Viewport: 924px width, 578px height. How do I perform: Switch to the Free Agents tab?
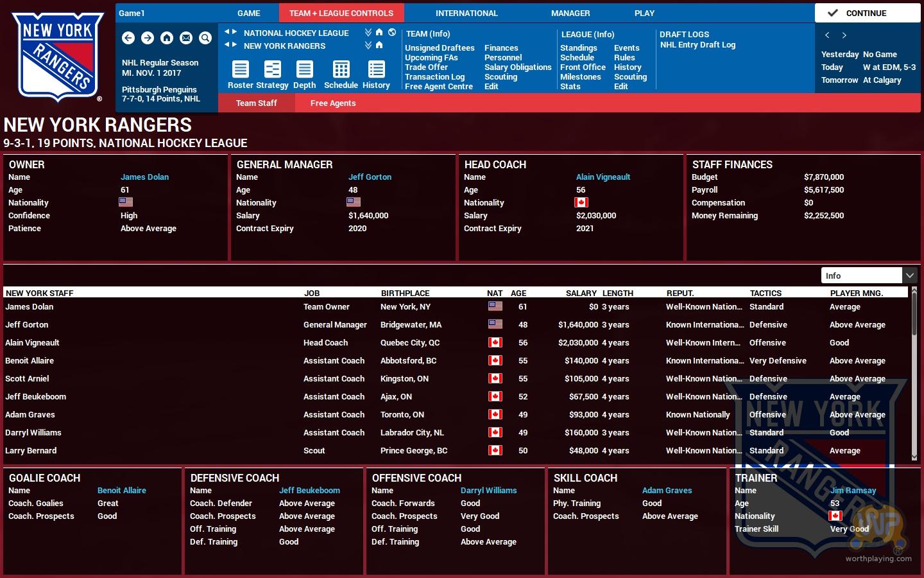coord(332,103)
